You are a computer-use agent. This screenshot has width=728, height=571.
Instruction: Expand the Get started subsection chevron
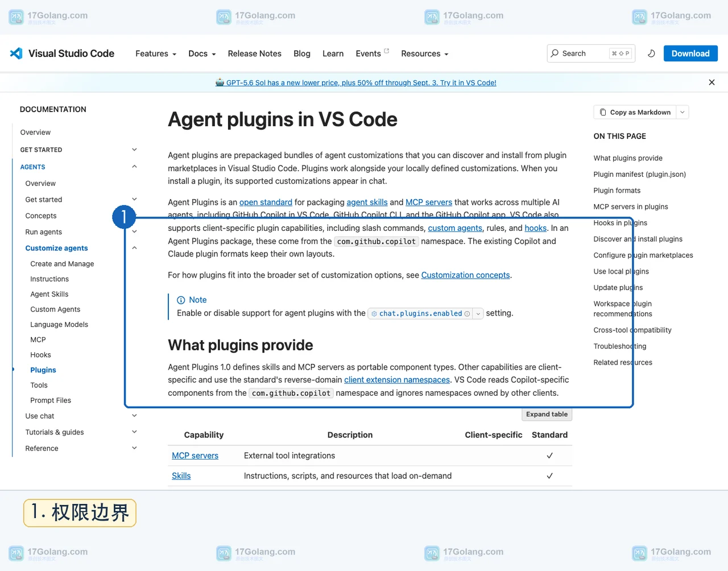134,199
